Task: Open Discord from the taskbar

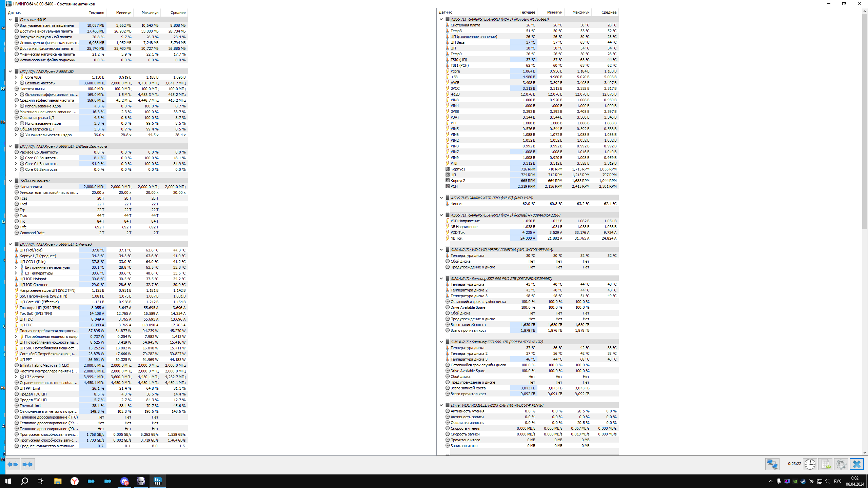Action: [124, 481]
